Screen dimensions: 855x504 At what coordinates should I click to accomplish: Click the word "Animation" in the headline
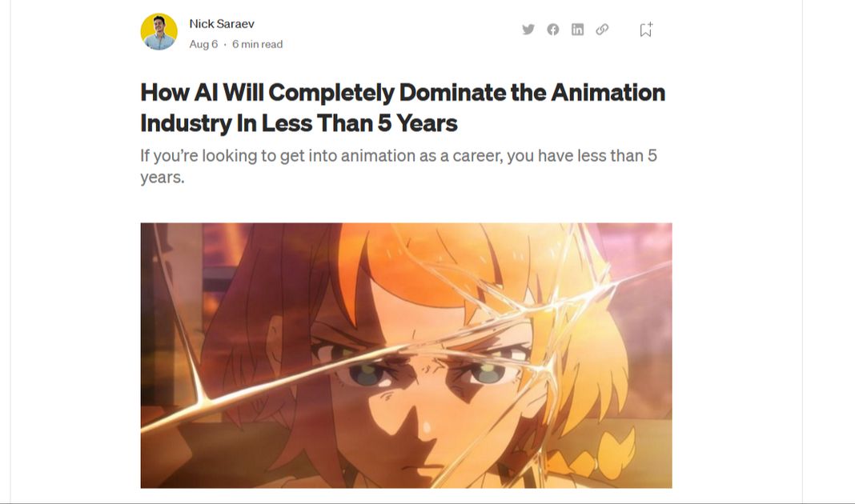pyautogui.click(x=608, y=92)
